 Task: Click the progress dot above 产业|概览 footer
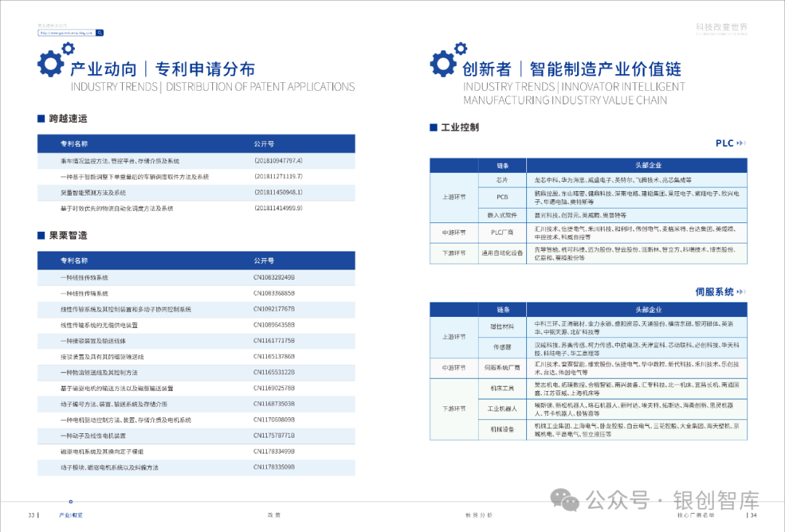tap(71, 501)
